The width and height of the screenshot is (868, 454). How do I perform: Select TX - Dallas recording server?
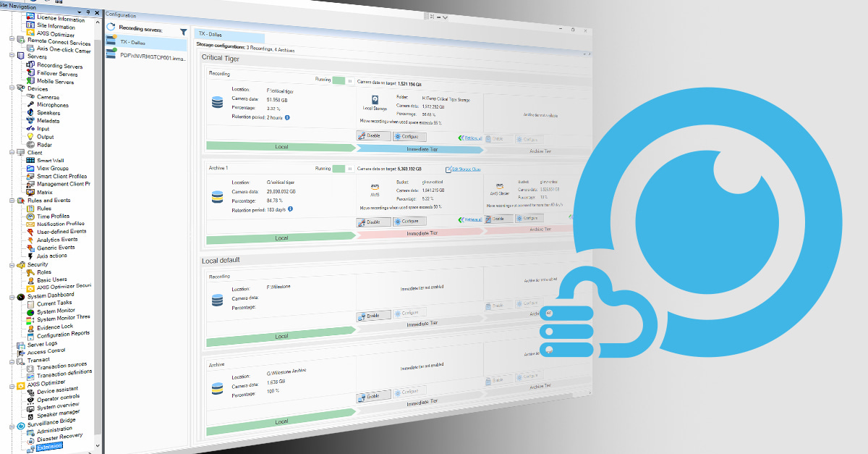(147, 44)
